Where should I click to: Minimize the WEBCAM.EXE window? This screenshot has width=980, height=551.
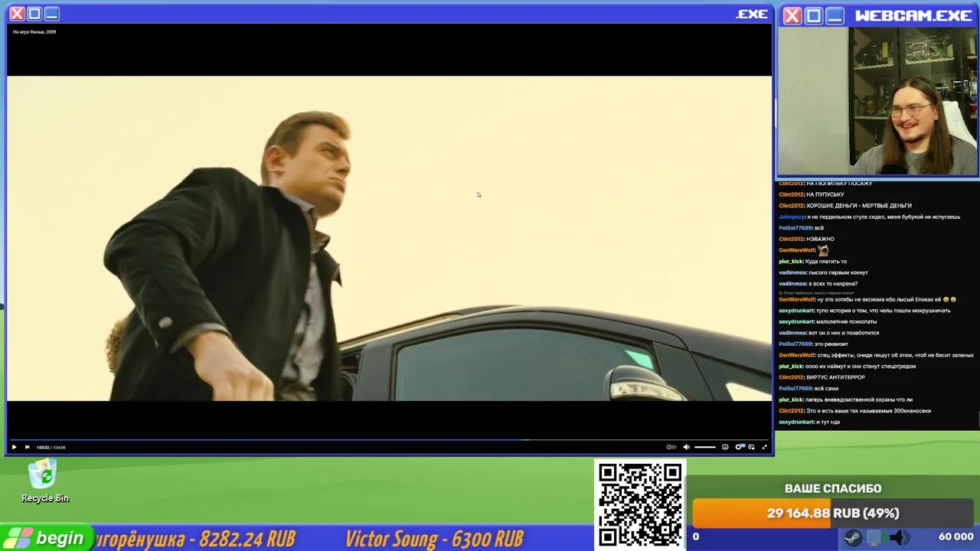(835, 15)
